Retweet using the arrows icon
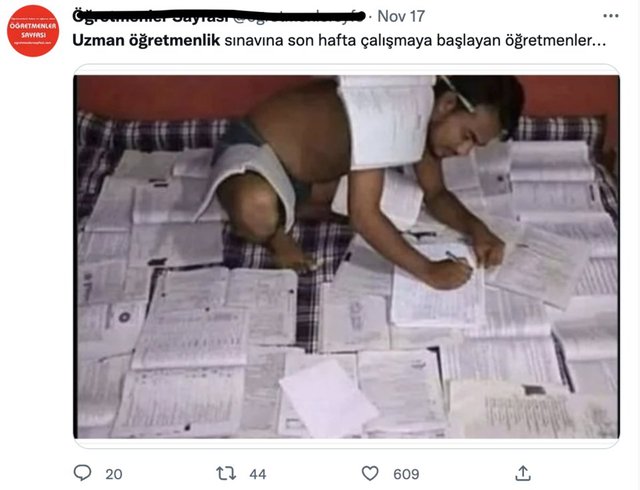This screenshot has height=490, width=640. (226, 474)
